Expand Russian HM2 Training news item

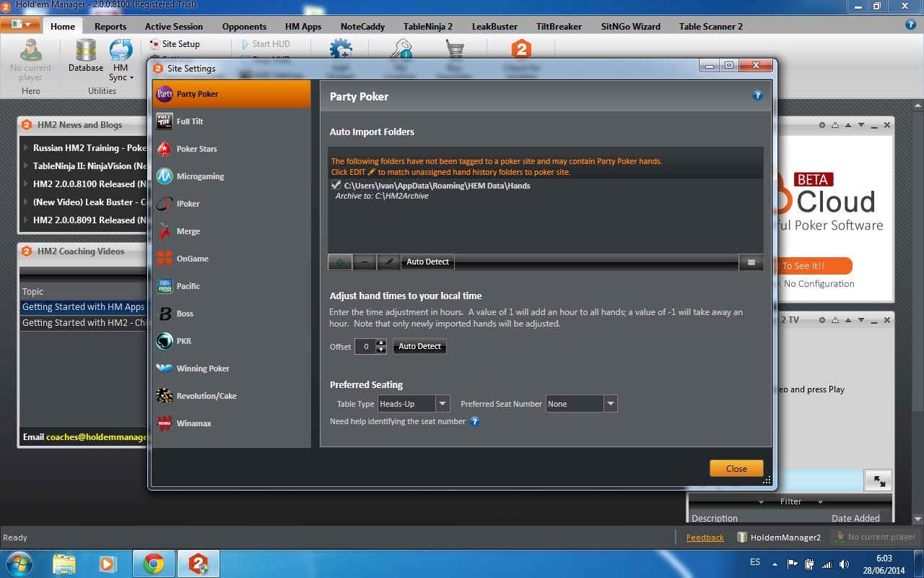tap(27, 147)
